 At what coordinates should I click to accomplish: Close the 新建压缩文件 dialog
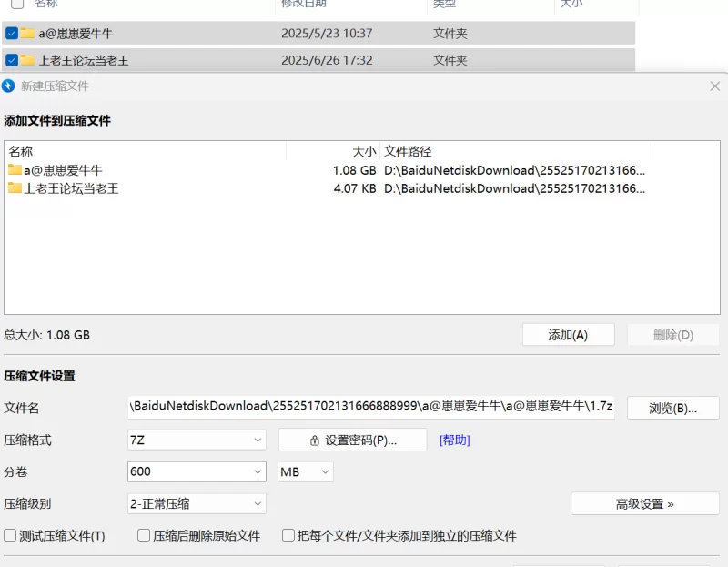tap(714, 86)
